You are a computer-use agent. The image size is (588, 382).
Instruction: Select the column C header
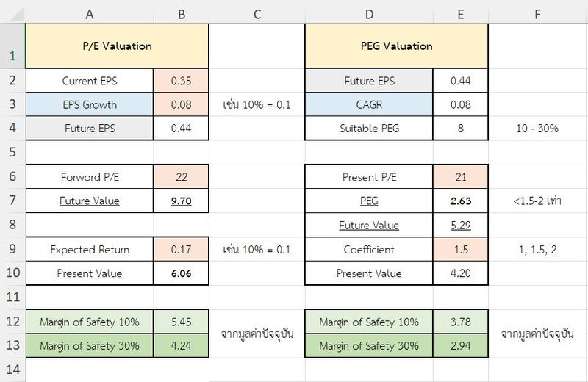click(x=257, y=12)
